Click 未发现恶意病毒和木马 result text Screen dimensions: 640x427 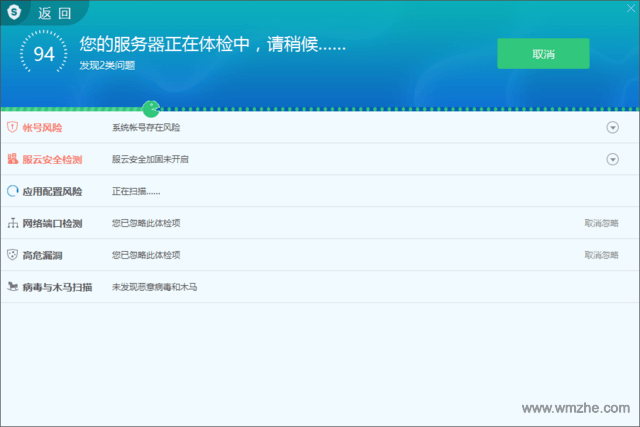pyautogui.click(x=154, y=287)
